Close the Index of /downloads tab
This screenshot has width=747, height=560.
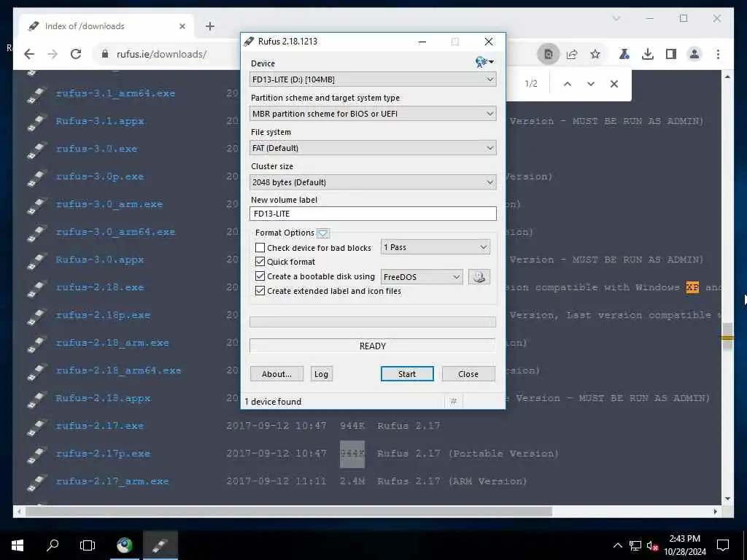[182, 26]
